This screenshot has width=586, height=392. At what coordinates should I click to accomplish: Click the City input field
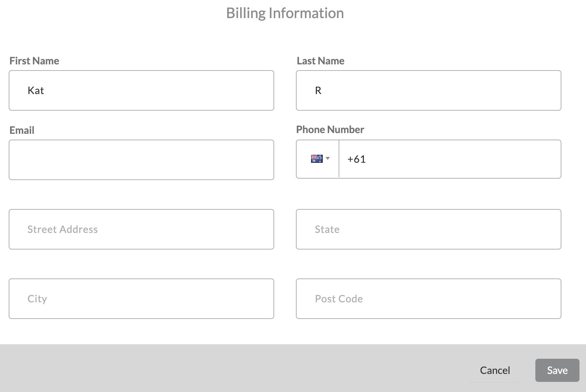coord(141,298)
